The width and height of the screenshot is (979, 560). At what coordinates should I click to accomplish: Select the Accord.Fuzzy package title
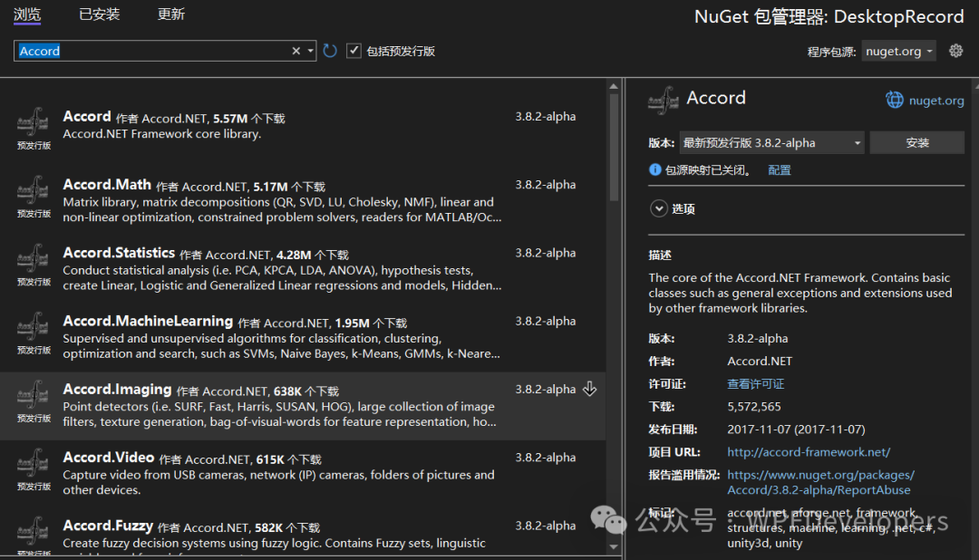108,526
